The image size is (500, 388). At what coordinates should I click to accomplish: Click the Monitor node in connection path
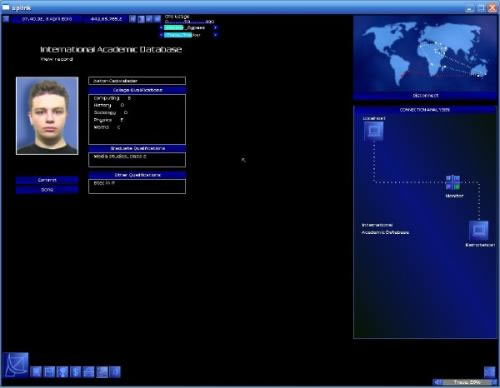pyautogui.click(x=453, y=183)
